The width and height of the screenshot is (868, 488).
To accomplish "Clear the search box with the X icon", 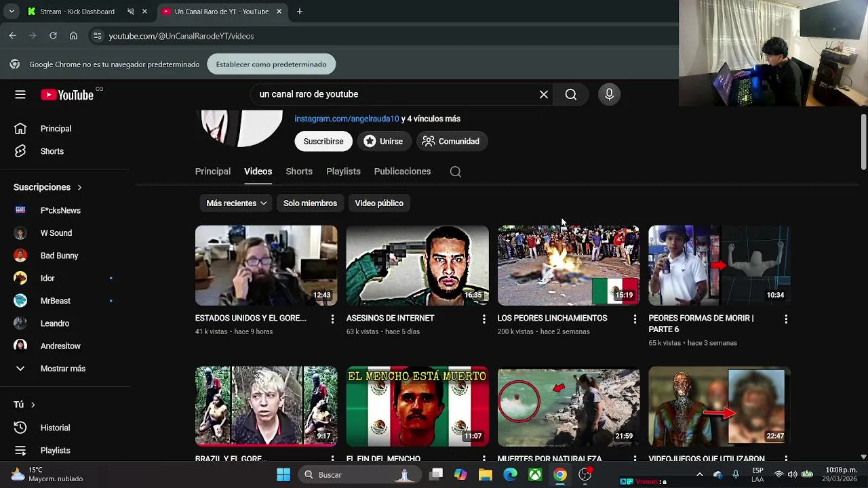I will pos(544,95).
